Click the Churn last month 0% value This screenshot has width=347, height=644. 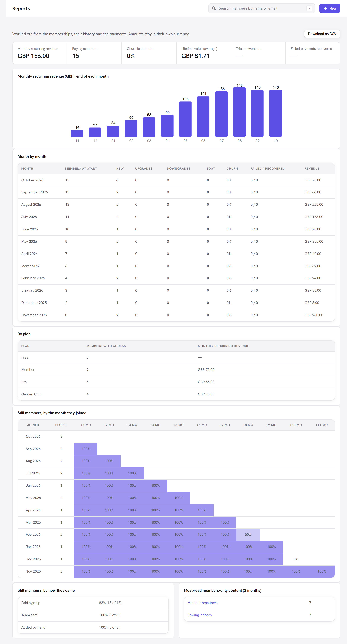tap(131, 56)
